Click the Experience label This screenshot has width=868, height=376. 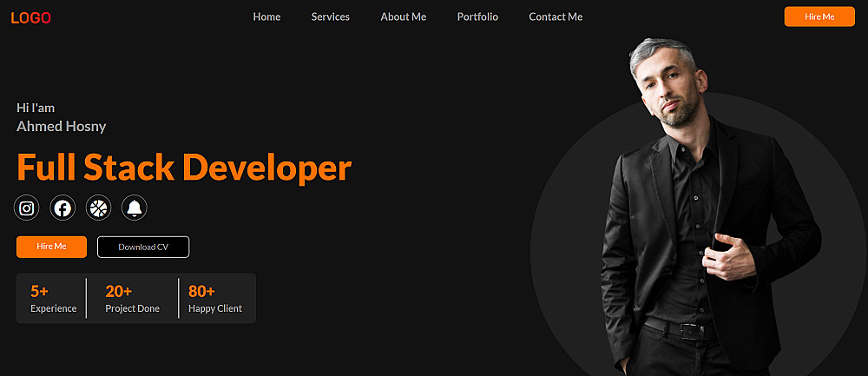(x=54, y=308)
